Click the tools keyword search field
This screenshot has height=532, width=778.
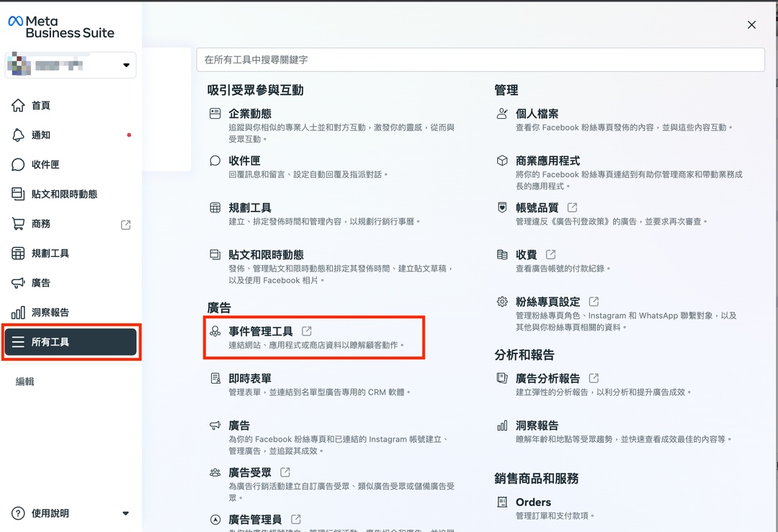pos(480,60)
